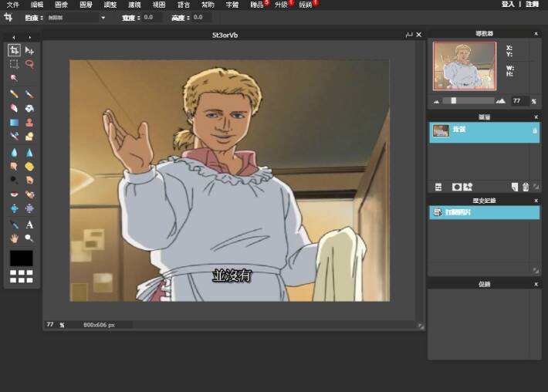Image resolution: width=548 pixels, height=392 pixels.
Task: Select the Red Eye Reduction tool
Action: [14, 194]
